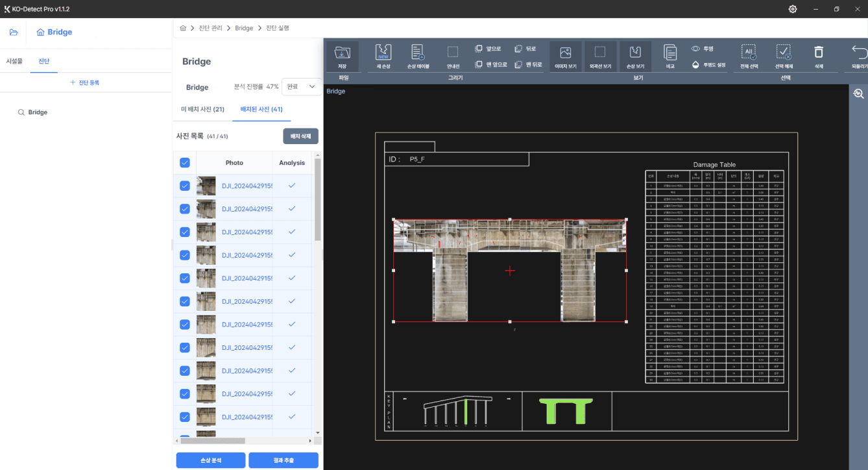
Task: Click the 결과 추출 button
Action: pyautogui.click(x=283, y=460)
